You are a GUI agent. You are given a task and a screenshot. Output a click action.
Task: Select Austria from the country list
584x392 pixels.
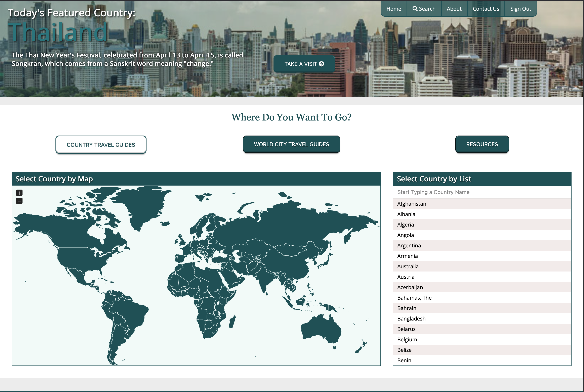tap(482, 277)
